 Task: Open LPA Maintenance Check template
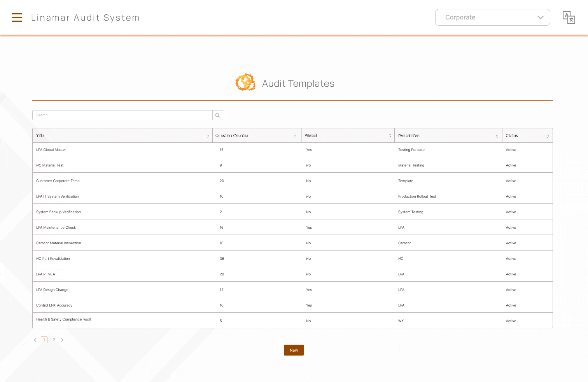(x=56, y=228)
